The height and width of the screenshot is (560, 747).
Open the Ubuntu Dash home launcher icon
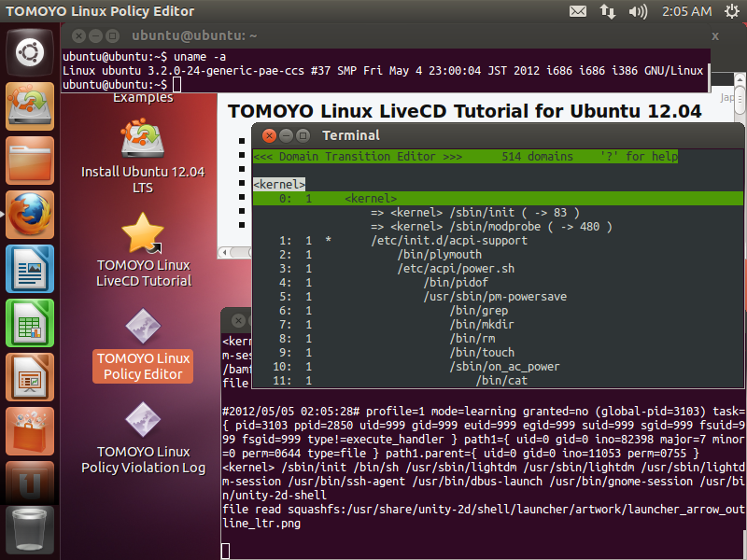(x=30, y=52)
